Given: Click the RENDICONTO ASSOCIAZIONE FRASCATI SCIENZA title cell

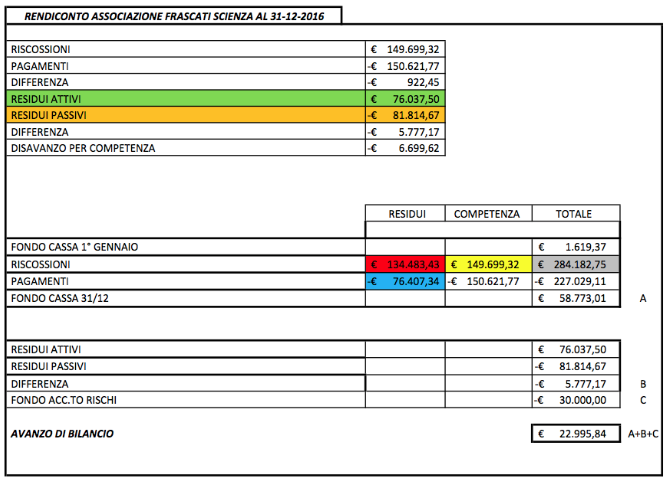Looking at the screenshot, I should (172, 16).
